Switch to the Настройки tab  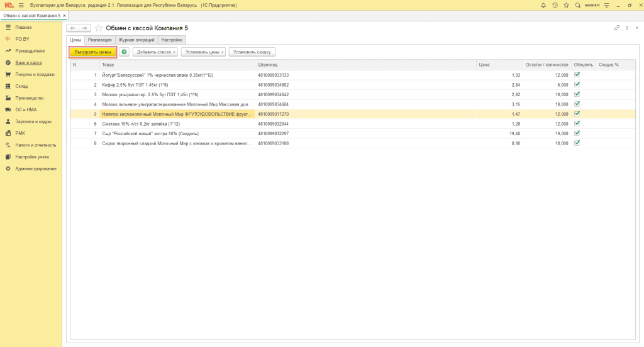172,40
